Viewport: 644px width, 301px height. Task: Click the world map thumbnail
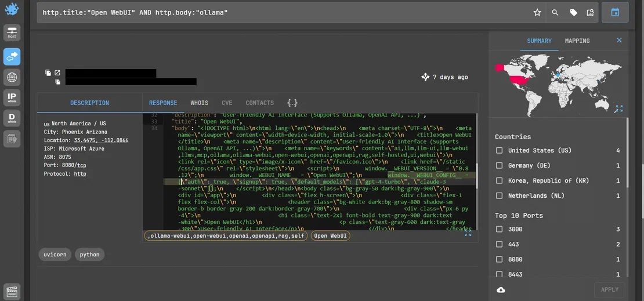click(x=558, y=85)
